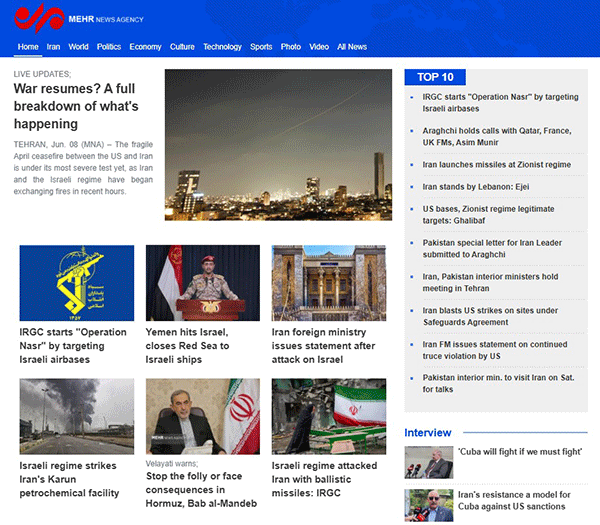This screenshot has height=525, width=600.
Task: Open 'Stop the folly or face consequences' headline
Action: point(201,489)
